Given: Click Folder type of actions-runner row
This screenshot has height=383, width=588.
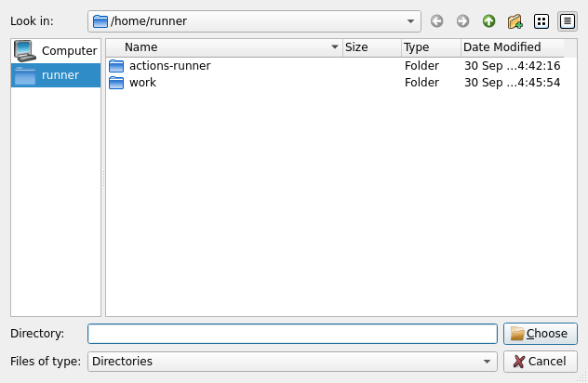Looking at the screenshot, I should [421, 66].
